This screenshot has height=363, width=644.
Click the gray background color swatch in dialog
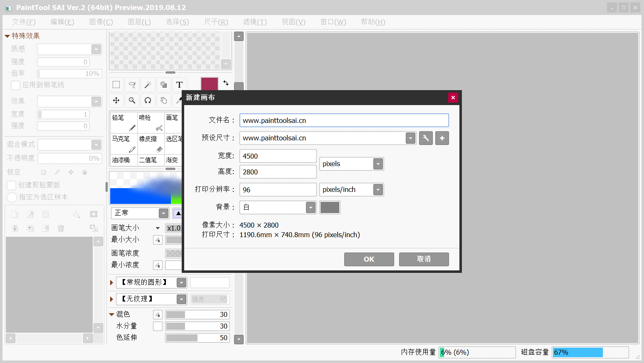pyautogui.click(x=330, y=207)
